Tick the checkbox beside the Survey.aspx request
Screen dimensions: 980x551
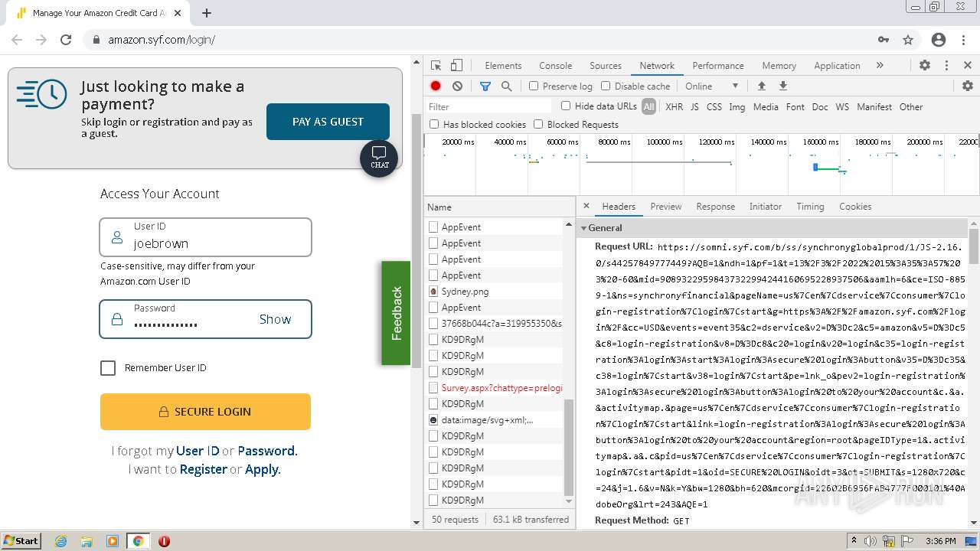[x=433, y=388]
